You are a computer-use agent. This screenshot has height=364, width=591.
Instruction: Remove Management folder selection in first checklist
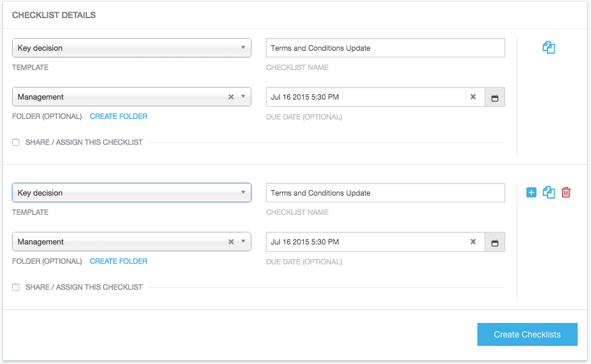click(231, 97)
